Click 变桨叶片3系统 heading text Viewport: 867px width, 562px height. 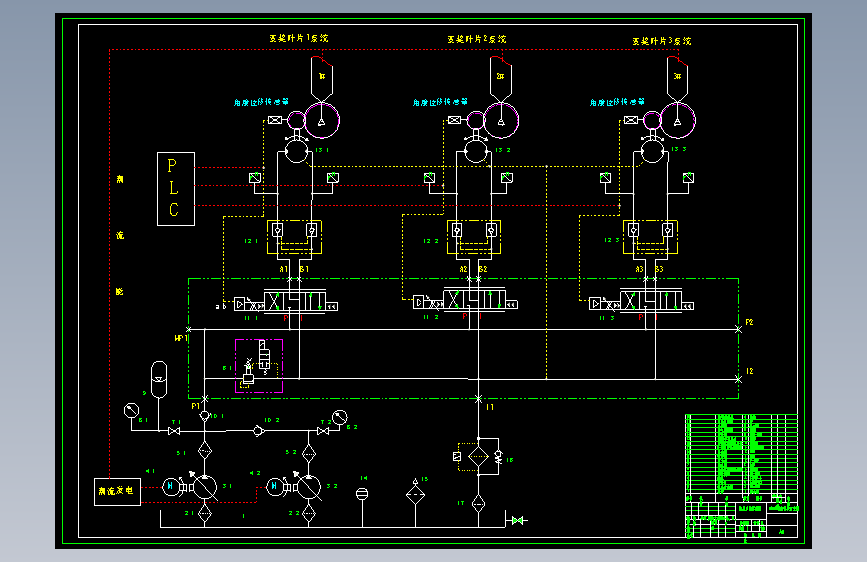[662, 41]
